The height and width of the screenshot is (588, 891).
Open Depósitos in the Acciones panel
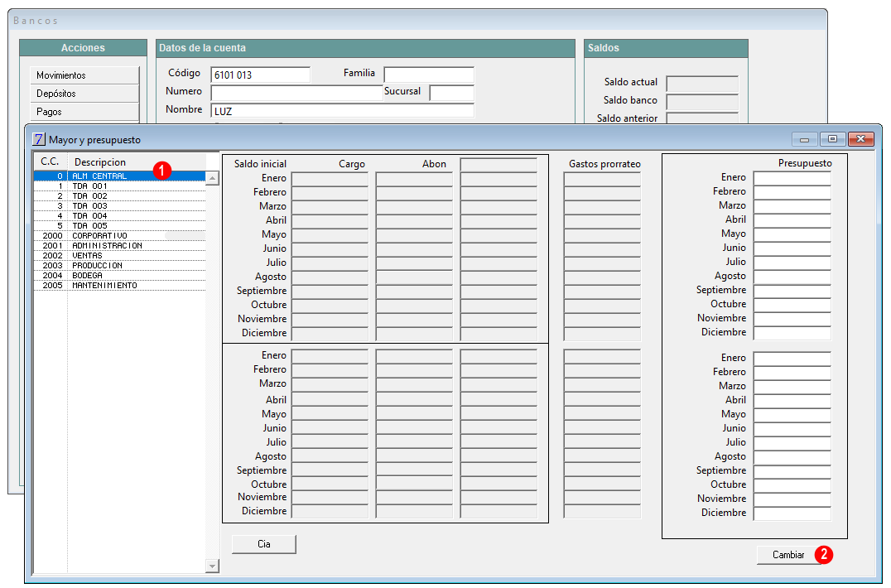pos(84,94)
